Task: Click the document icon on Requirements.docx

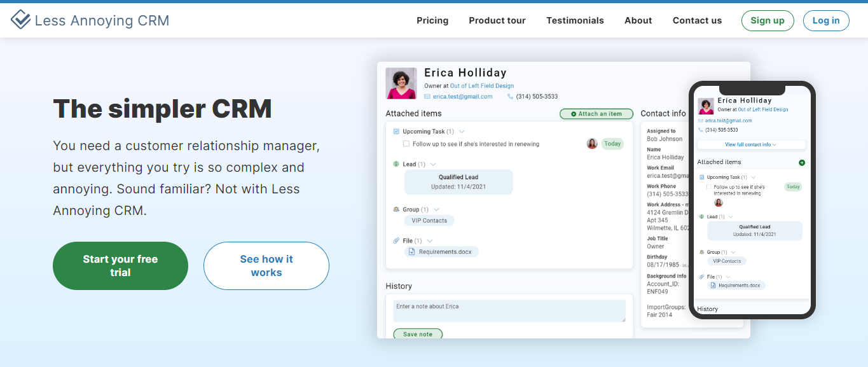Action: coord(412,251)
